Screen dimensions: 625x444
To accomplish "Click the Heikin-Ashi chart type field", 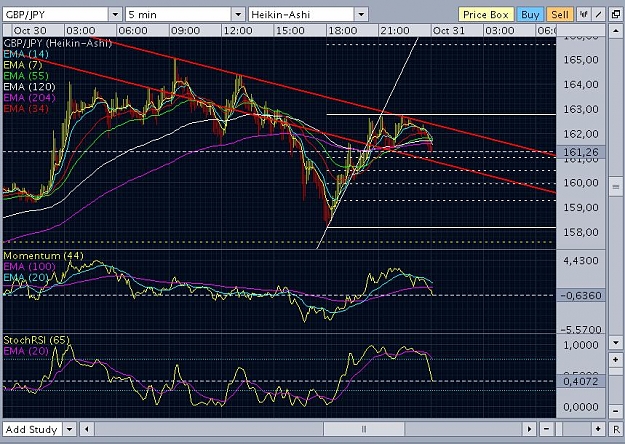I will [x=302, y=15].
